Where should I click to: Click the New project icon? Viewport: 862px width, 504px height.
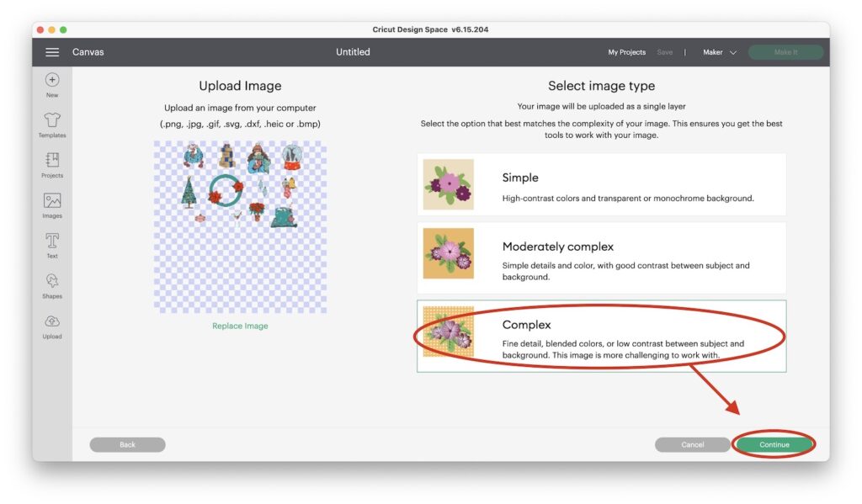tap(52, 80)
